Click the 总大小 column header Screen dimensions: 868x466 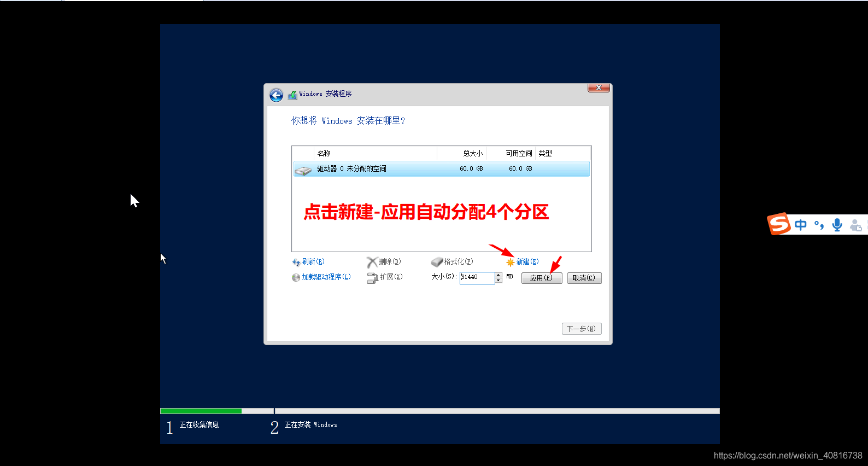point(462,153)
